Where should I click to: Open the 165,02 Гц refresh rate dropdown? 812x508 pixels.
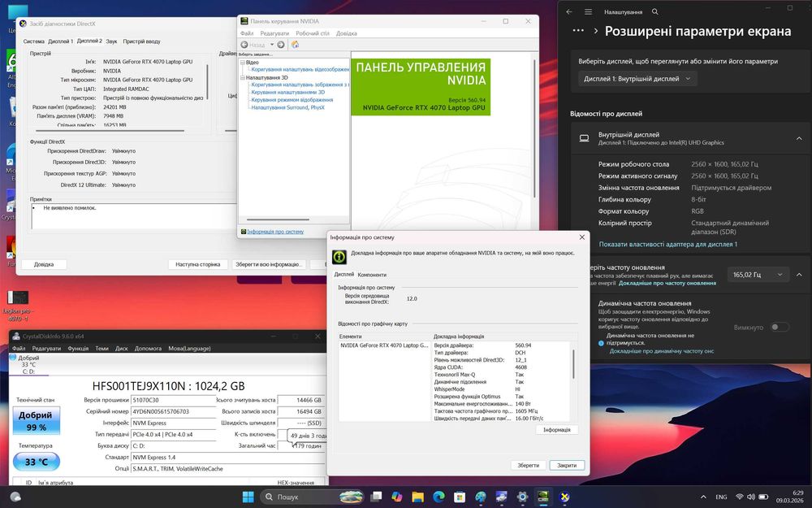[x=758, y=275]
